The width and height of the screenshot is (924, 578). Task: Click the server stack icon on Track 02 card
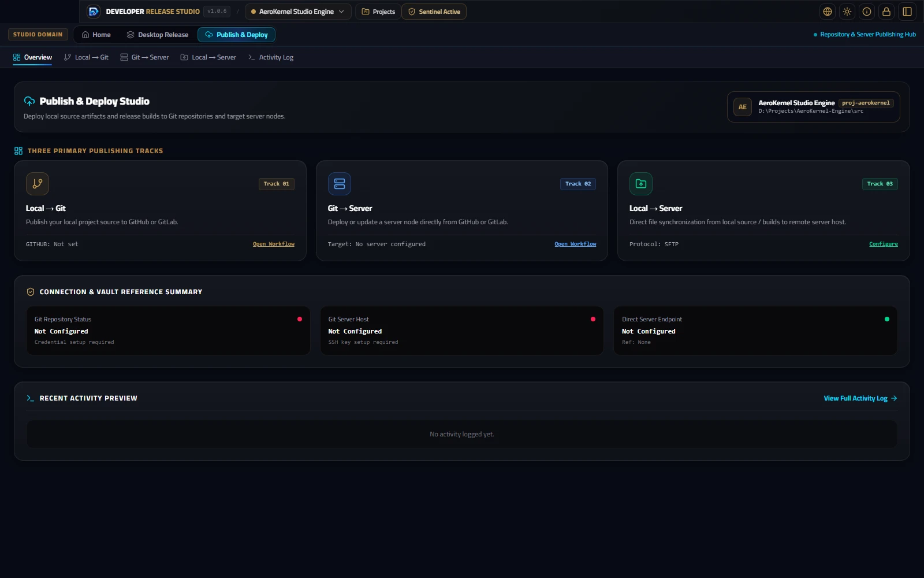pos(340,184)
